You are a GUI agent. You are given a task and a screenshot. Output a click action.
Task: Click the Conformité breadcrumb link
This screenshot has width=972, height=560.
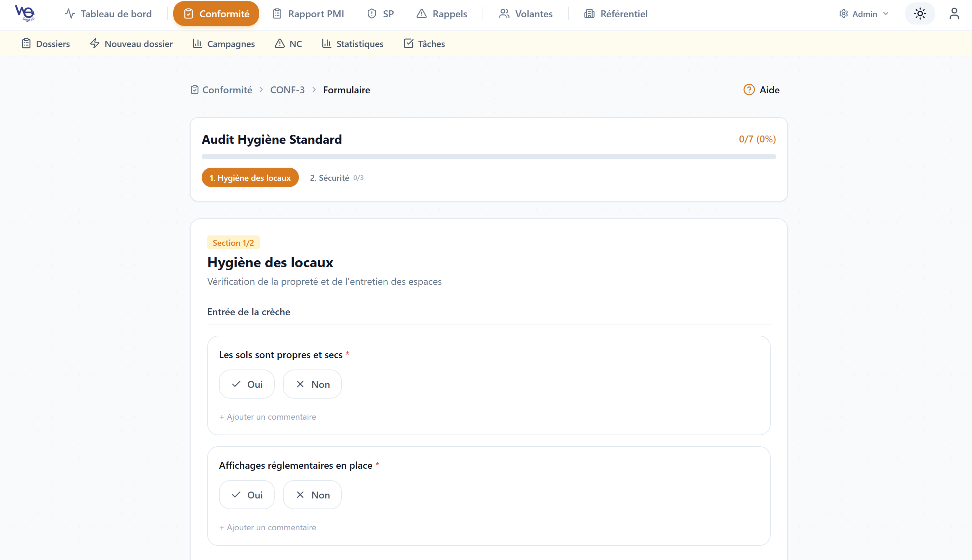point(227,90)
